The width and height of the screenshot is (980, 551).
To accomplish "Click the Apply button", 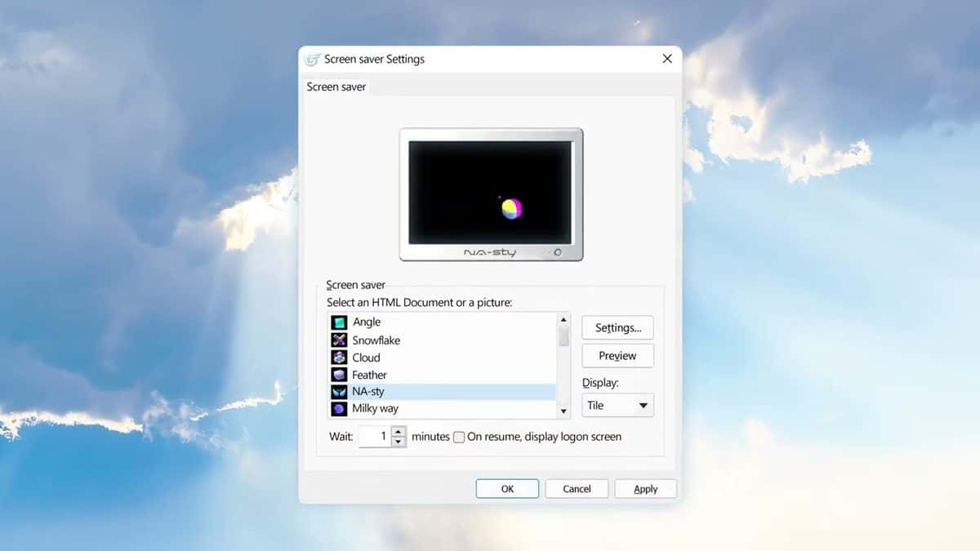I will click(x=646, y=489).
